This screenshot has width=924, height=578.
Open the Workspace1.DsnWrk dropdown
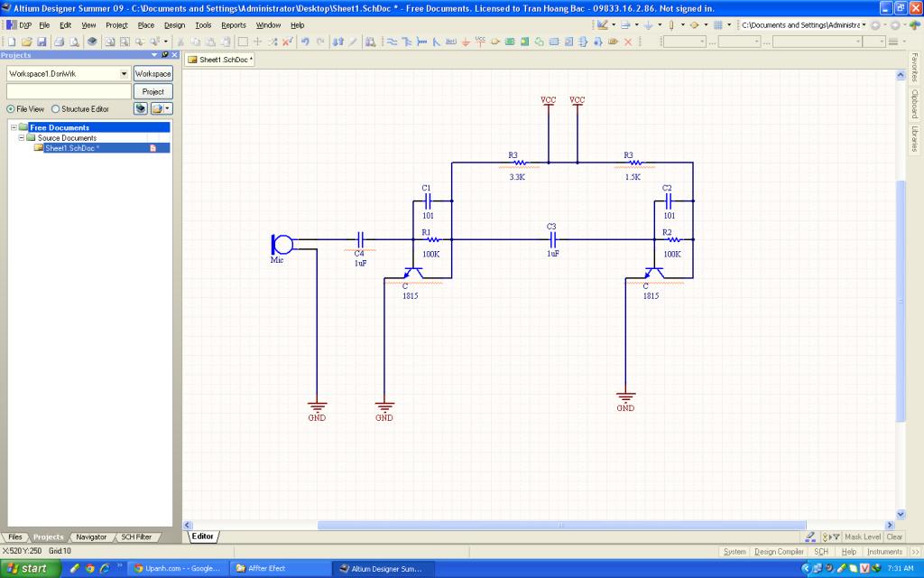point(124,73)
